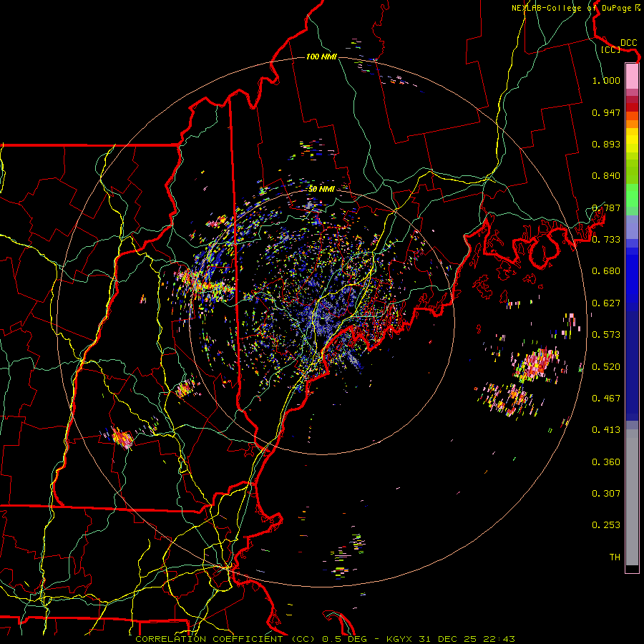Pick the red segment of the color bar

click(x=632, y=107)
